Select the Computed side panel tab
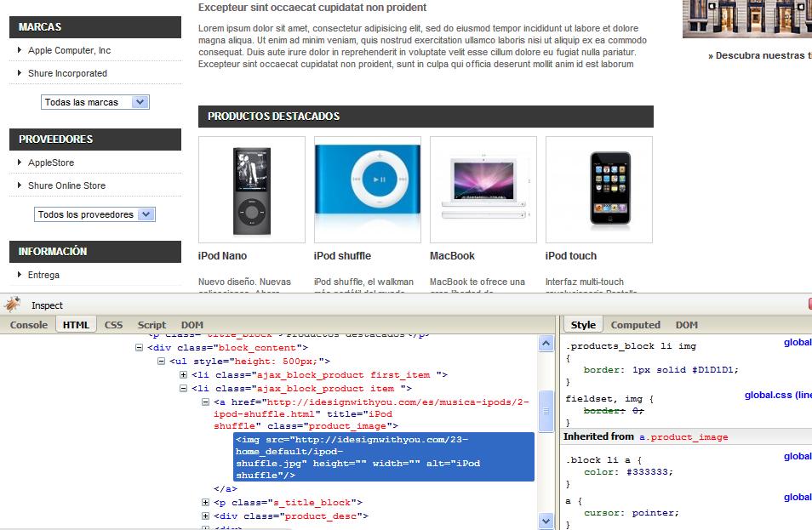The width and height of the screenshot is (812, 530). [636, 325]
